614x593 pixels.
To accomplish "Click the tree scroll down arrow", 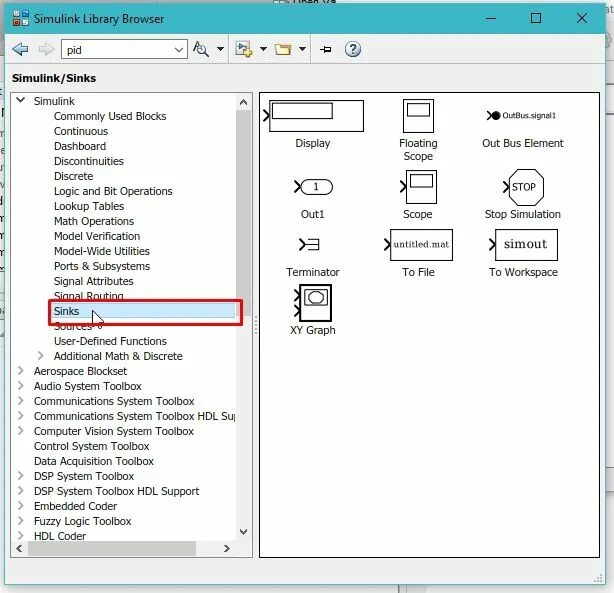I will (243, 532).
